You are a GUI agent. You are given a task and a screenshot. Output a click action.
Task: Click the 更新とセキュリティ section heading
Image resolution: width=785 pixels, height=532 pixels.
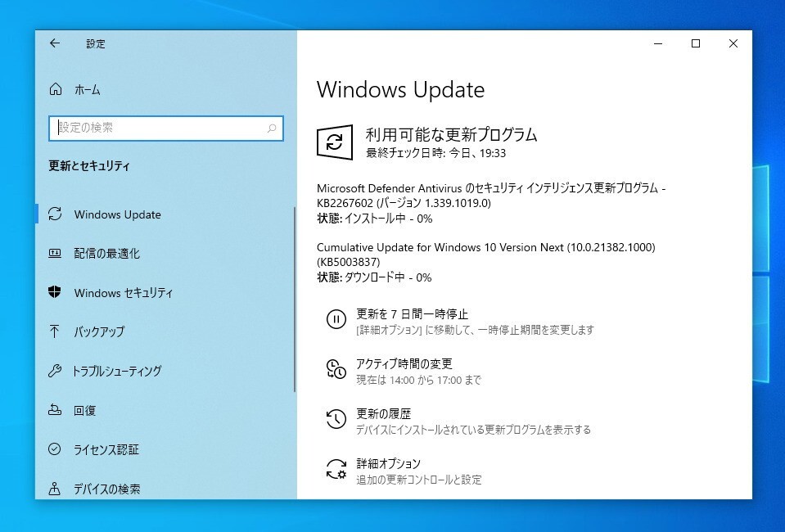click(89, 165)
